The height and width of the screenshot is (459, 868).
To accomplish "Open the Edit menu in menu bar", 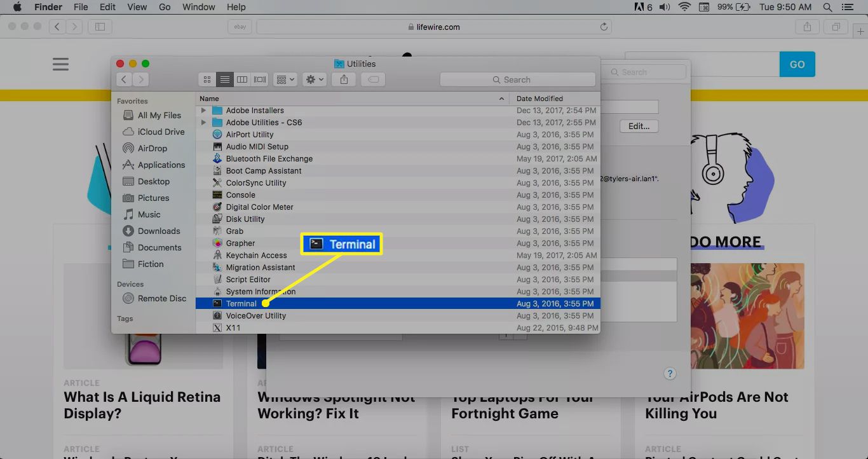I will 107,7.
